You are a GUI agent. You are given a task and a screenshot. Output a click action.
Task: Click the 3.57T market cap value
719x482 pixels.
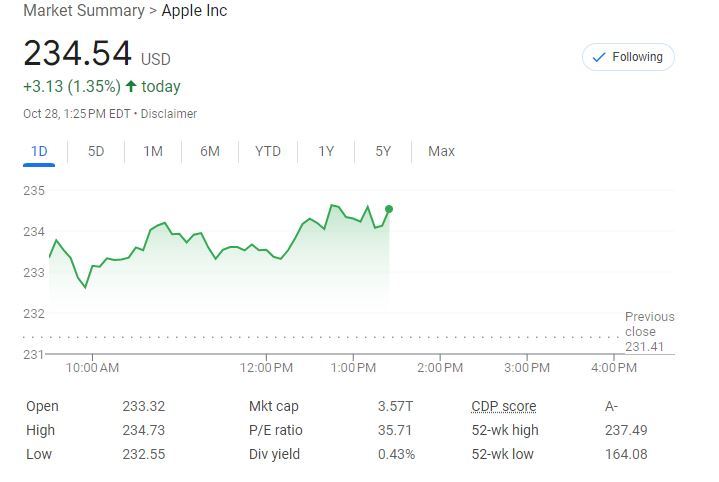tap(395, 406)
